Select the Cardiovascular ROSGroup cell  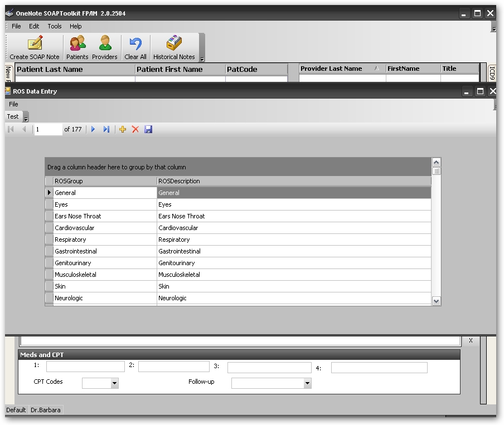coord(105,228)
